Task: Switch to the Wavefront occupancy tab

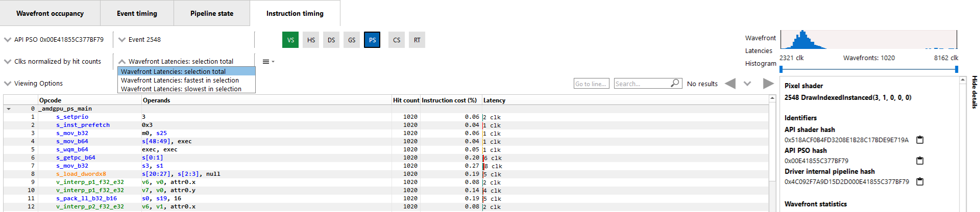Action: coord(50,13)
